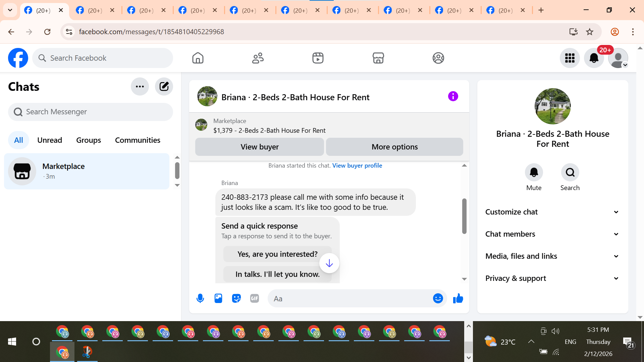Screen dimensions: 644x362
Task: Open the Notifications bell with 20+ badge
Action: 594,58
